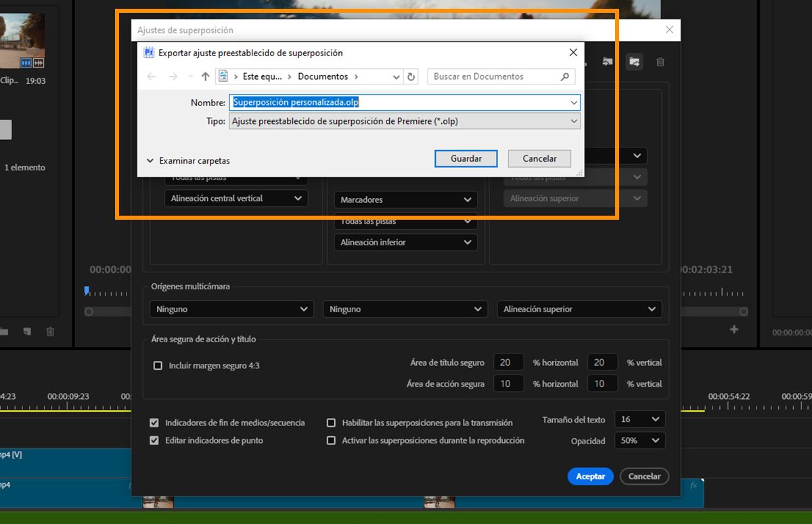
Task: Click right handle of monitor zoom scrollbar
Action: point(744,312)
